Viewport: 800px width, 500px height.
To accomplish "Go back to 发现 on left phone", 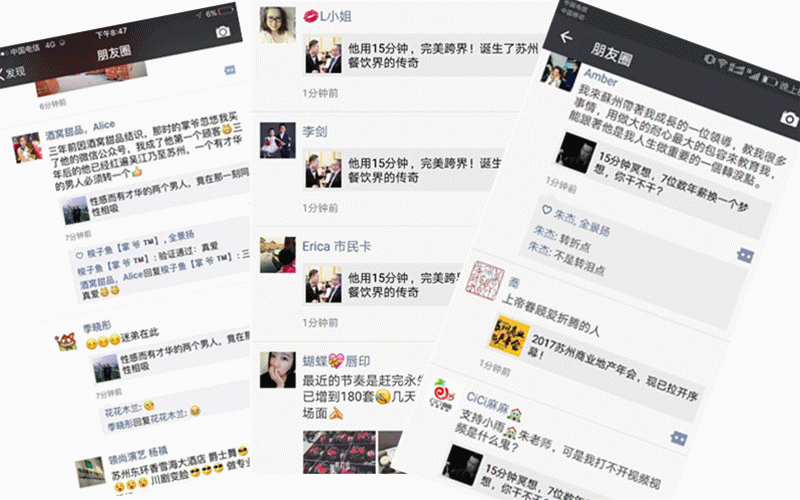I will pos(12,73).
